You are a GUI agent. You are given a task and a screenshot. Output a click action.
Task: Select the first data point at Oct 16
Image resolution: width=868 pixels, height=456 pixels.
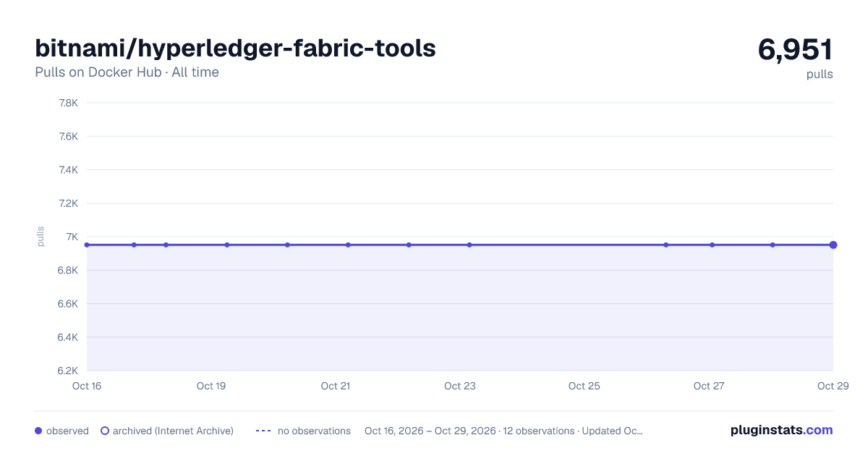(x=87, y=245)
